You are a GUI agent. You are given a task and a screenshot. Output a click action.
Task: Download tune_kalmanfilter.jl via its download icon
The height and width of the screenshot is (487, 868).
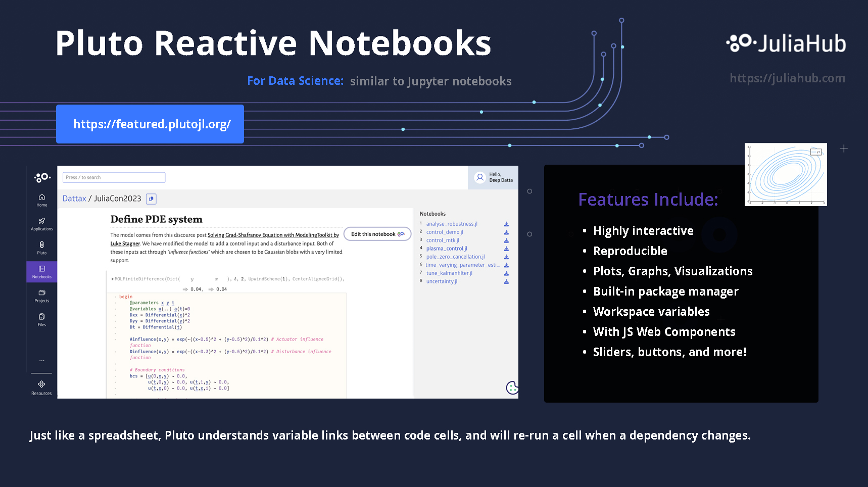pyautogui.click(x=506, y=273)
